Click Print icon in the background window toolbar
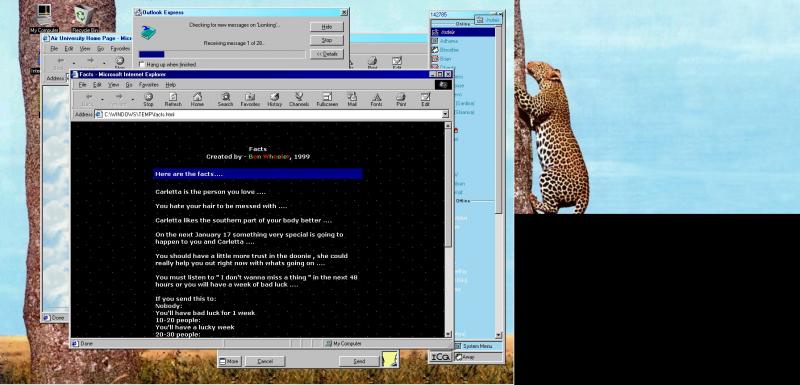Viewport: 800px width, 385px height. pos(372,63)
